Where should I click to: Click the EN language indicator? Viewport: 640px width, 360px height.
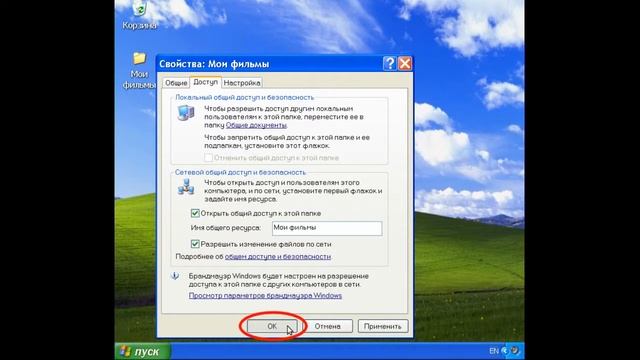pos(494,351)
